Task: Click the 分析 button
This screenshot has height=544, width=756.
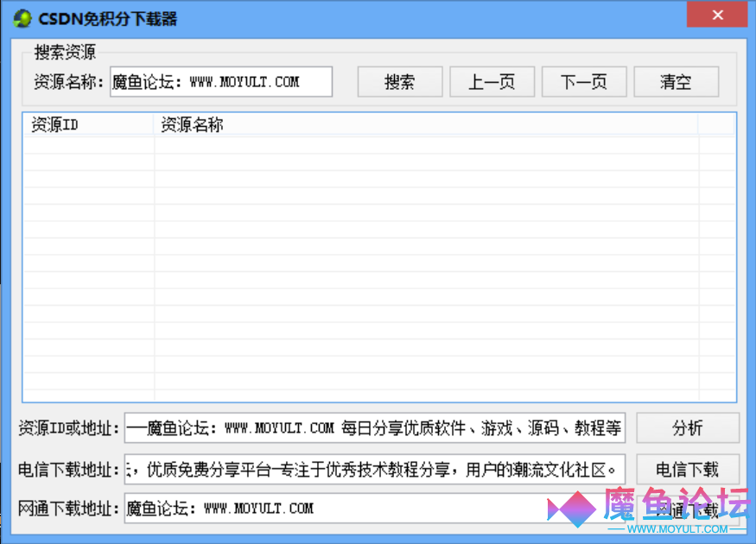Action: pyautogui.click(x=688, y=428)
